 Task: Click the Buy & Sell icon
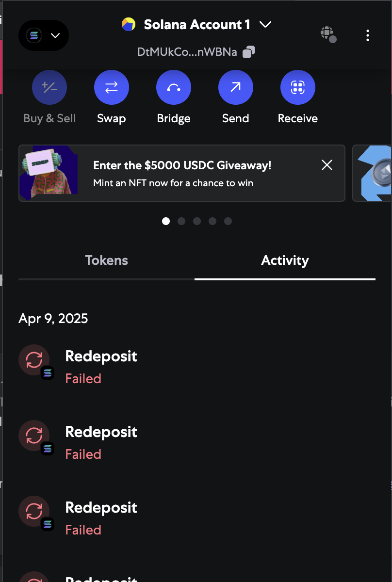pyautogui.click(x=49, y=87)
